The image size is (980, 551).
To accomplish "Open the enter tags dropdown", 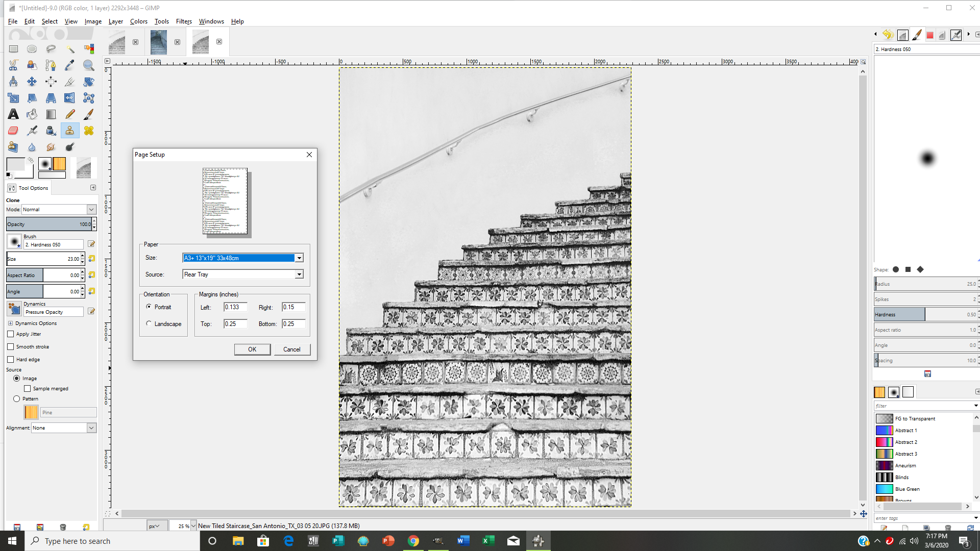I will pyautogui.click(x=976, y=518).
